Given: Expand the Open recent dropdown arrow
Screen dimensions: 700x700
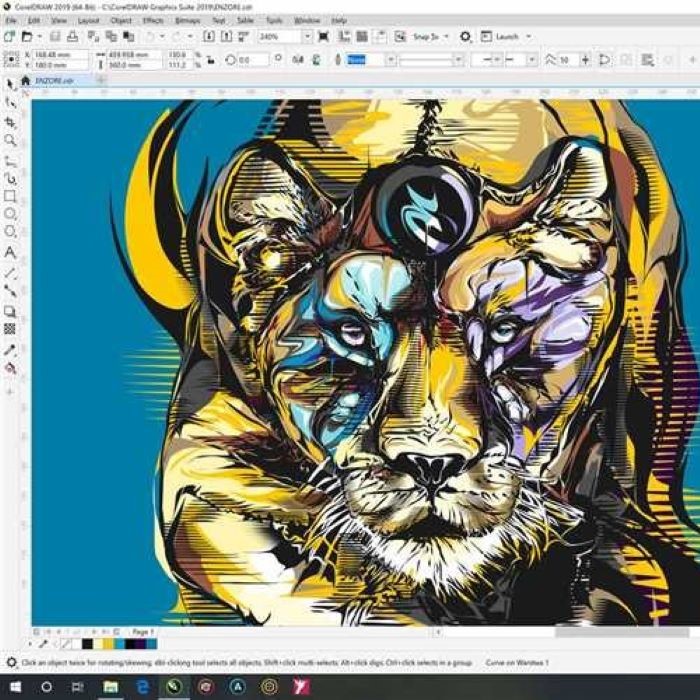Looking at the screenshot, I should click(40, 37).
